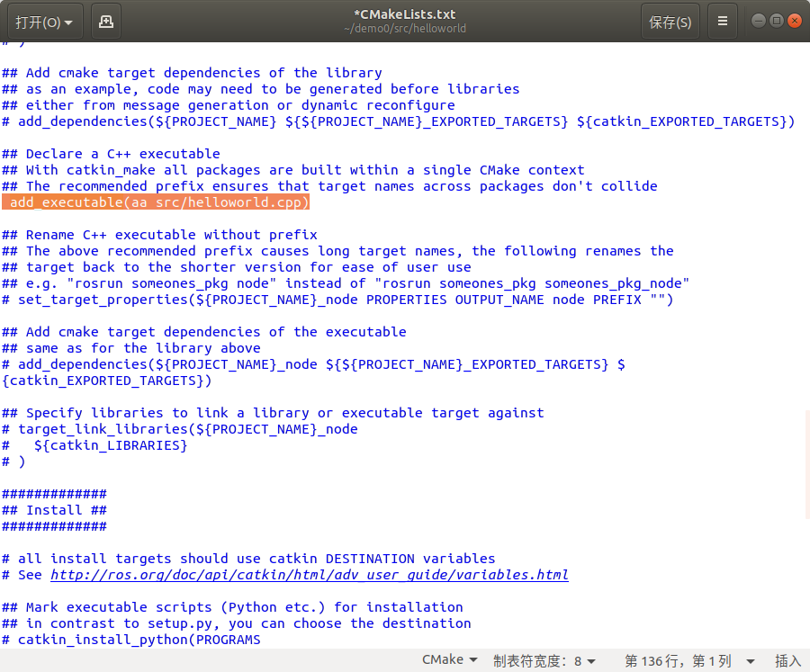Open the CMake language mode dropdown

pos(448,659)
